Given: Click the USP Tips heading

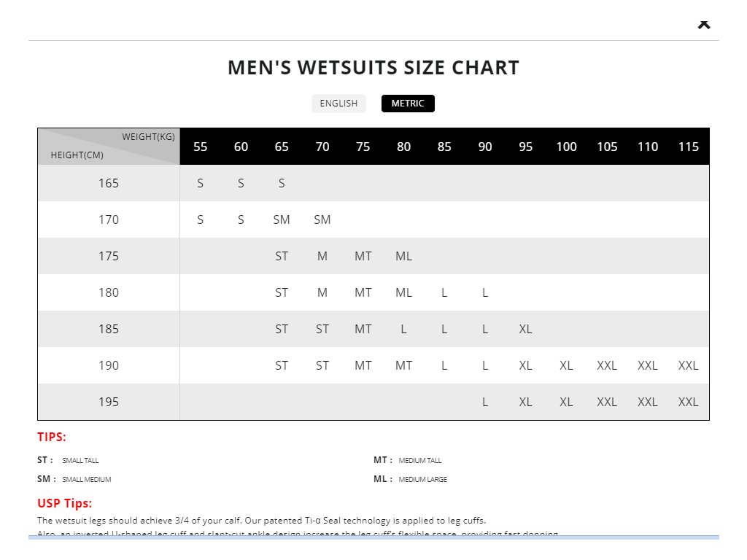Looking at the screenshot, I should [64, 503].
